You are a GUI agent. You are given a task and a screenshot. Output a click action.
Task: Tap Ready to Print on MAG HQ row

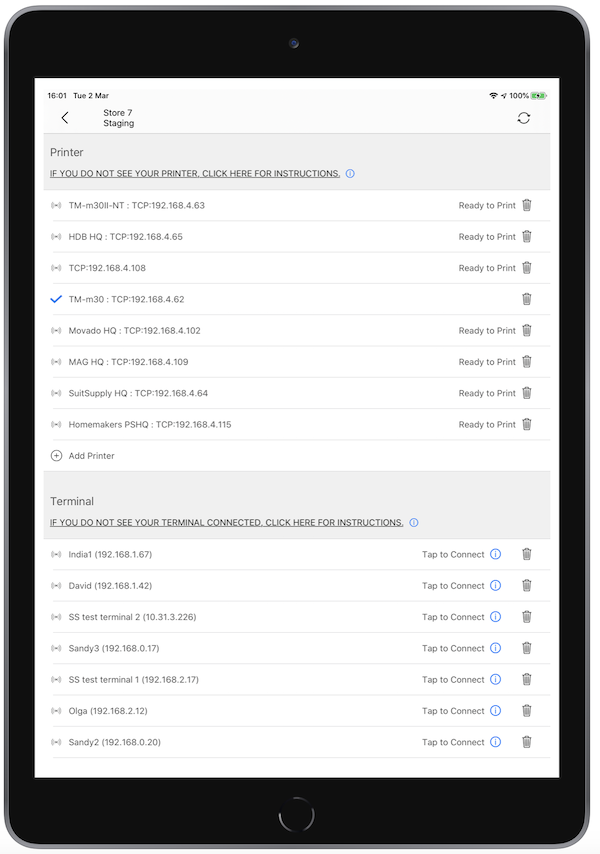point(487,362)
